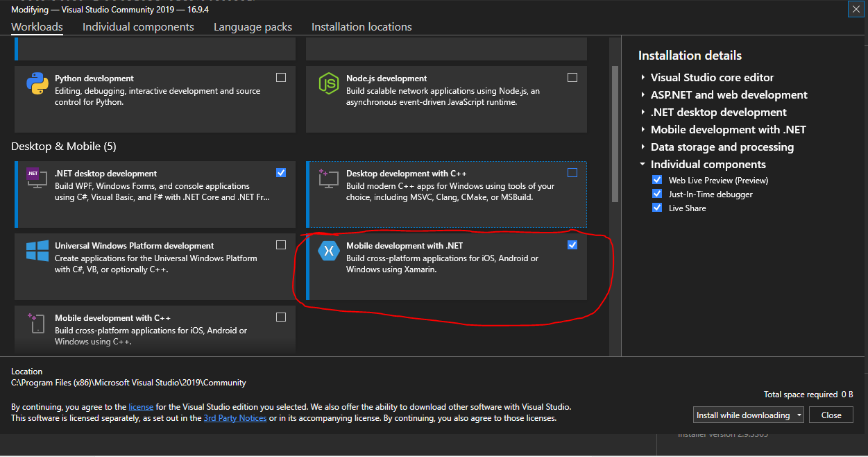Expand .NET desktop development details

coord(643,113)
